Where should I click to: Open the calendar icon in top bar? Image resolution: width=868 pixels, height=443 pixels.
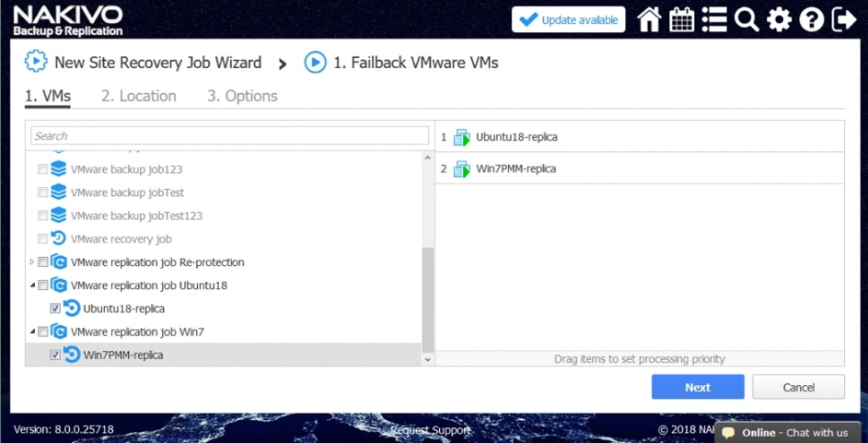682,19
